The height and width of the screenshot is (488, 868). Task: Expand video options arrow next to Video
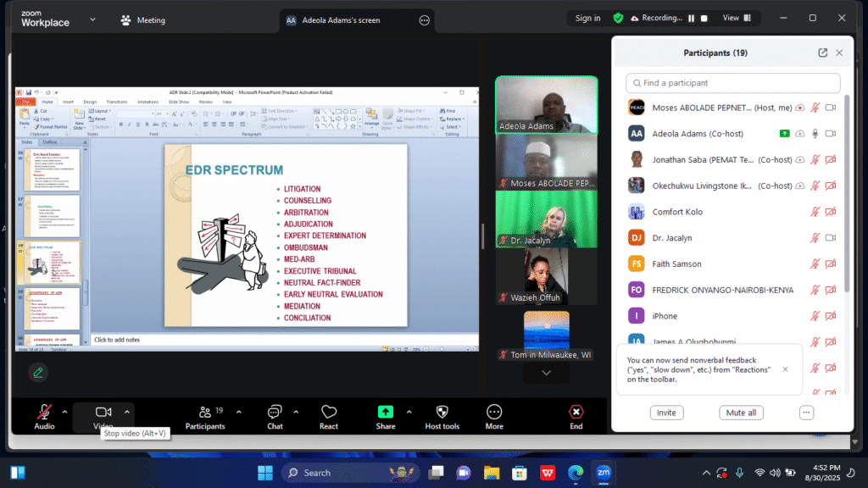127,412
